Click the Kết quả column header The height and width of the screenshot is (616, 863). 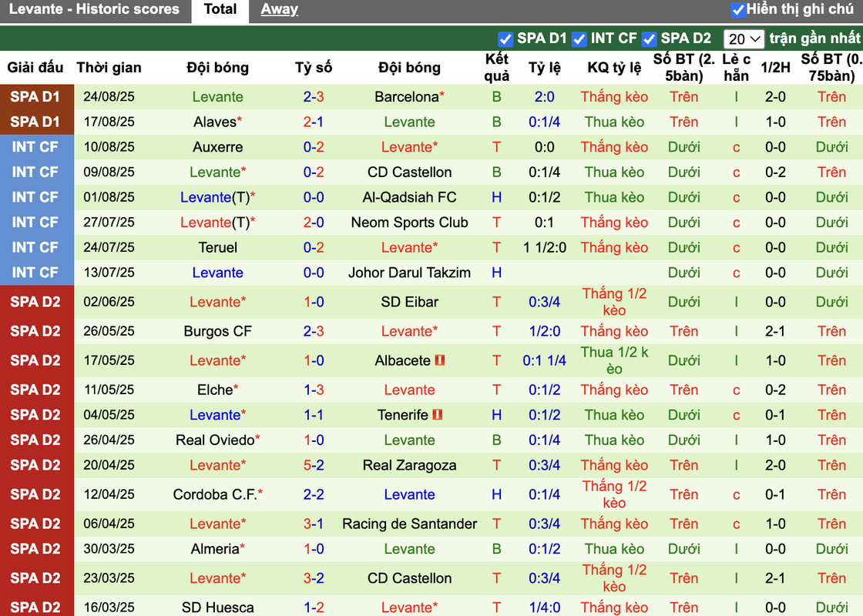(x=496, y=67)
